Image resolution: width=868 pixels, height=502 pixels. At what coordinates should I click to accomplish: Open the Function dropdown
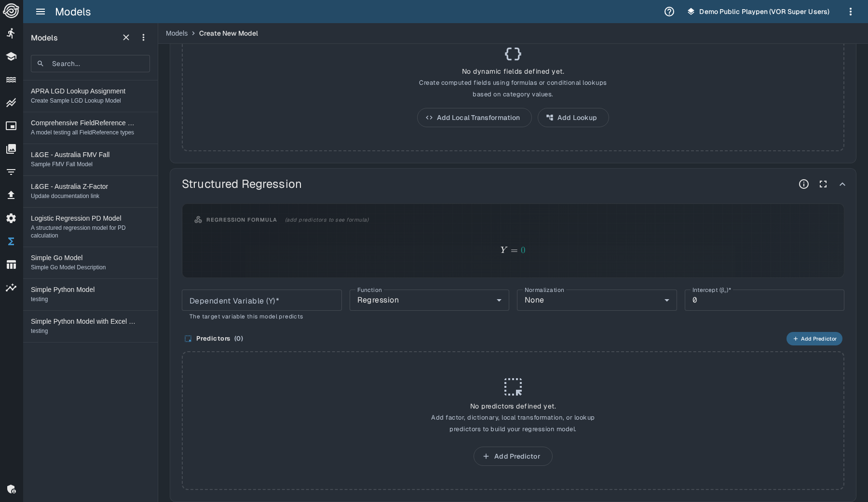[x=429, y=300]
